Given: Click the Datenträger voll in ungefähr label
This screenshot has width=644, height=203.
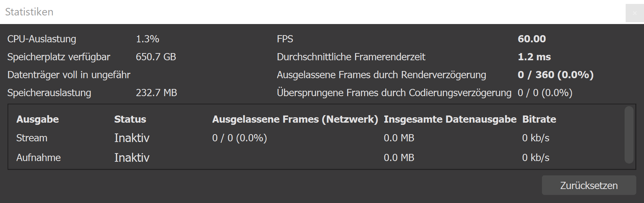Looking at the screenshot, I should click(x=69, y=75).
